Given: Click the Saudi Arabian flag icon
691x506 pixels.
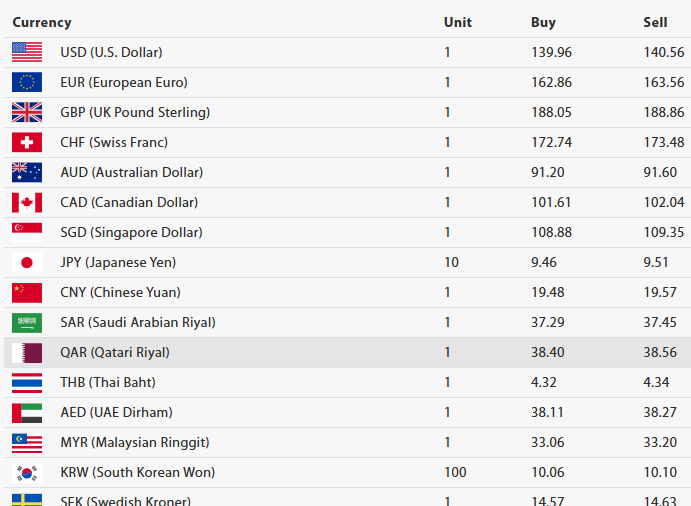Looking at the screenshot, I should pos(27,322).
